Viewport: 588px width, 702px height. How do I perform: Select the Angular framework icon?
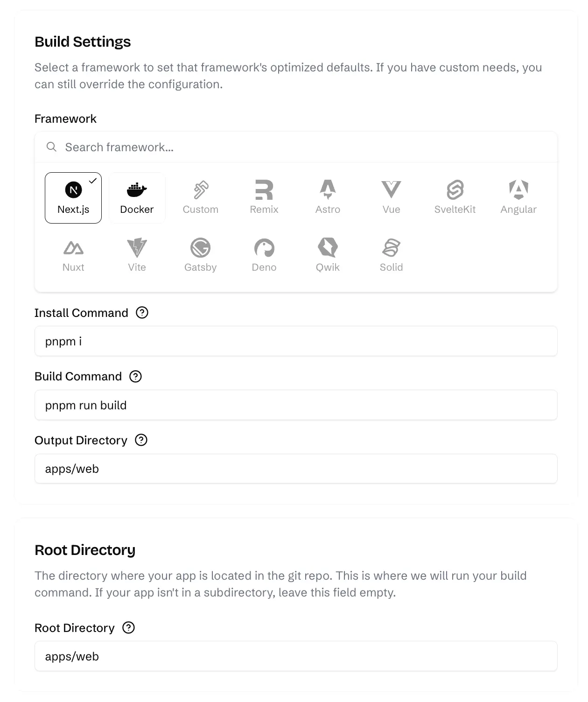coord(518,190)
